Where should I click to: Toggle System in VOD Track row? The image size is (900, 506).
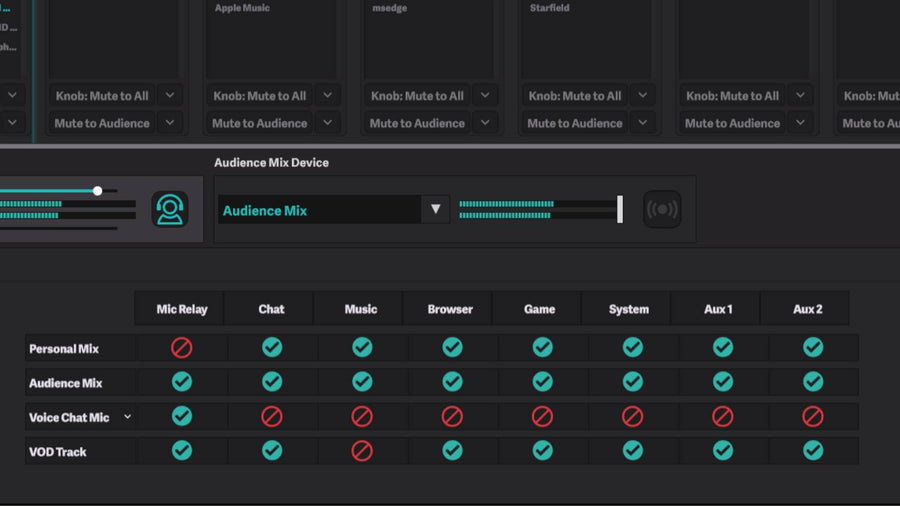633,451
